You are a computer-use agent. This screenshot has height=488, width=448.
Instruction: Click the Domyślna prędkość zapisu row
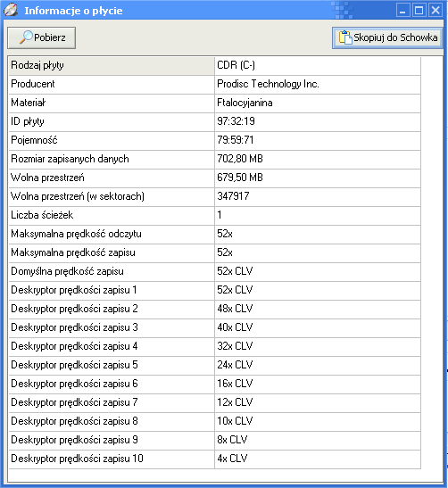click(214, 272)
